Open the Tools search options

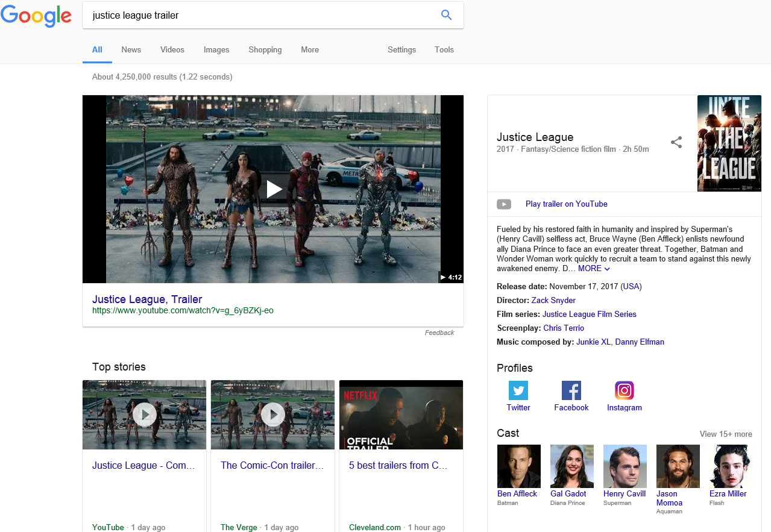[x=444, y=50]
